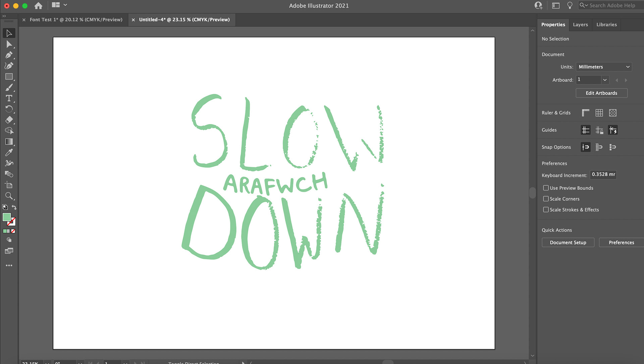Expand the toolbar double-arrow

tap(4, 16)
